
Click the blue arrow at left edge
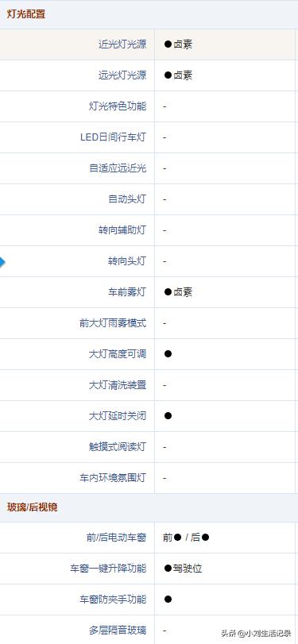[2, 262]
